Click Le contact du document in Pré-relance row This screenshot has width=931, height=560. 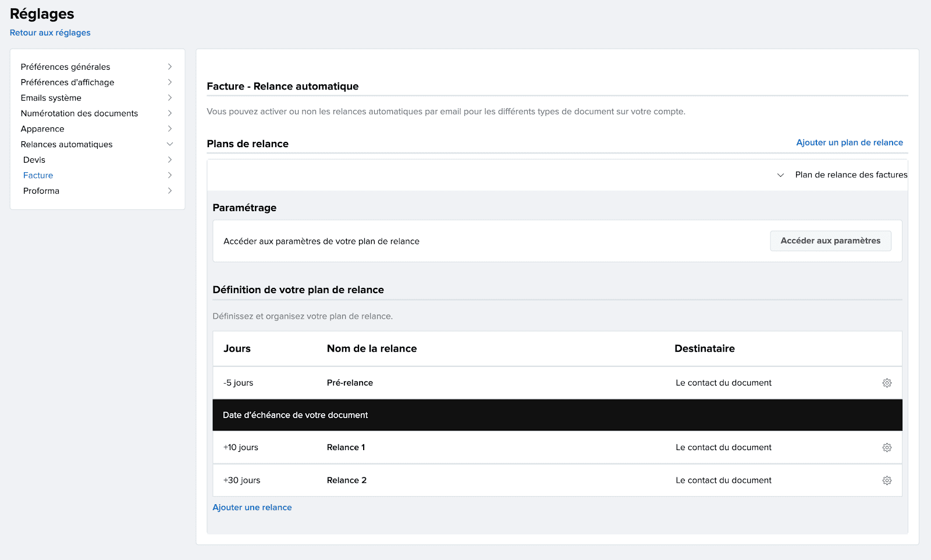723,383
